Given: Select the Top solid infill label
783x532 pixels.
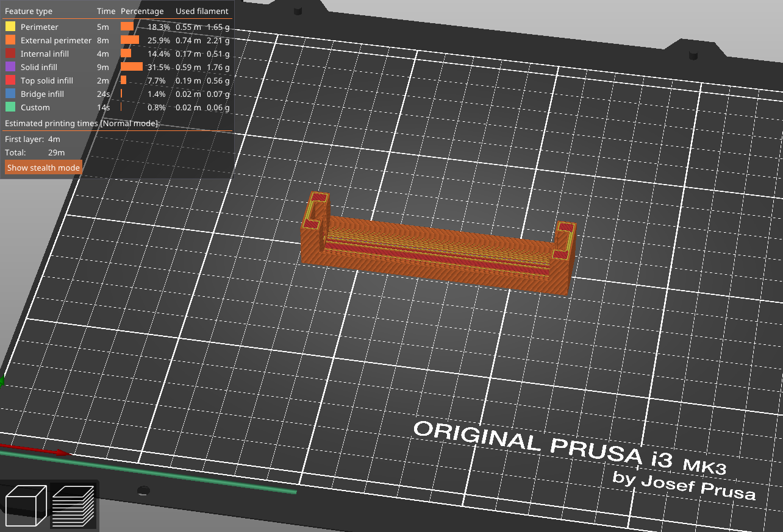Looking at the screenshot, I should pyautogui.click(x=47, y=80).
